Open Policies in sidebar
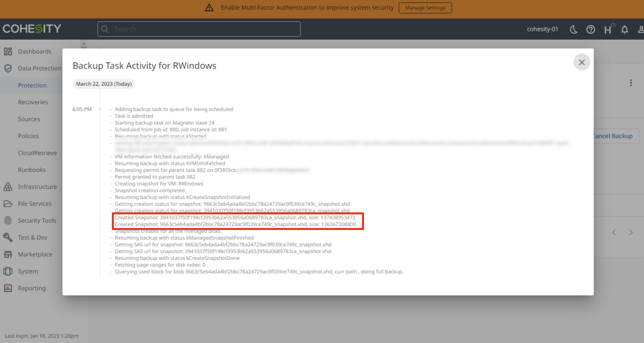 pos(28,136)
